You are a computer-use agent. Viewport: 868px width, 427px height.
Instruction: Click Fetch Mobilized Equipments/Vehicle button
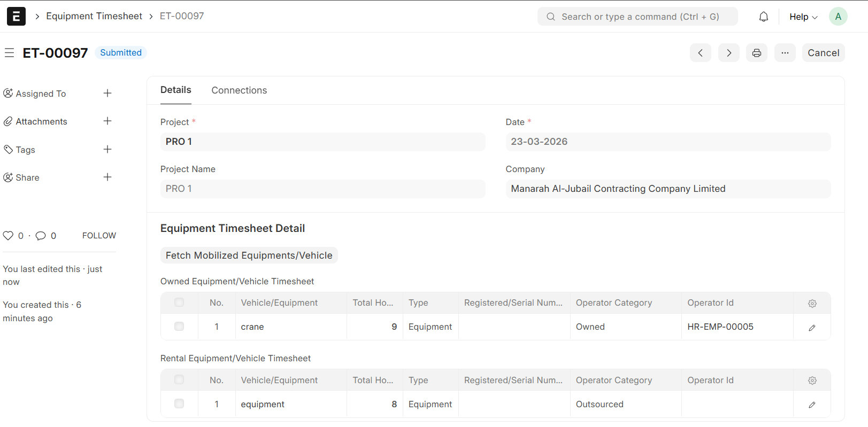coord(249,255)
